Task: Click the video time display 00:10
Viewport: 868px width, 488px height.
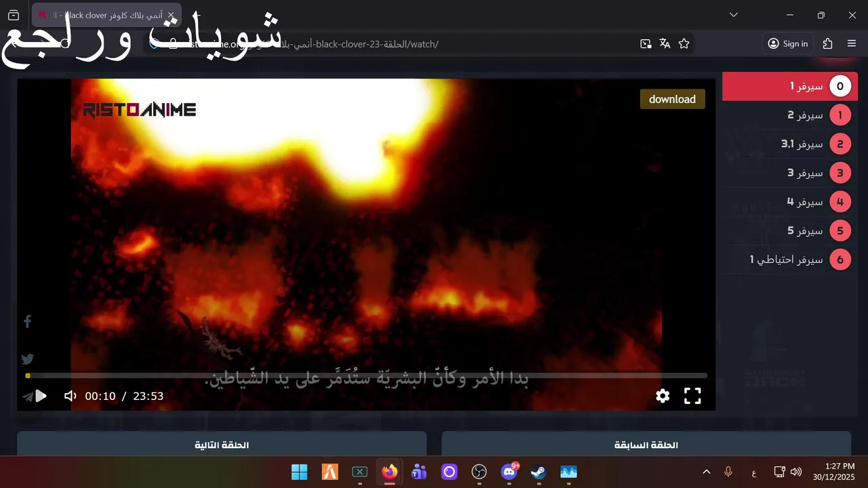Action: tap(100, 396)
